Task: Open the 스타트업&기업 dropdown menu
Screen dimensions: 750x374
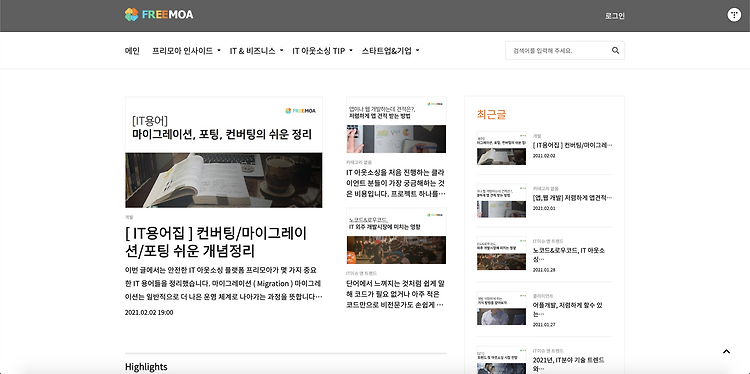Action: 390,51
